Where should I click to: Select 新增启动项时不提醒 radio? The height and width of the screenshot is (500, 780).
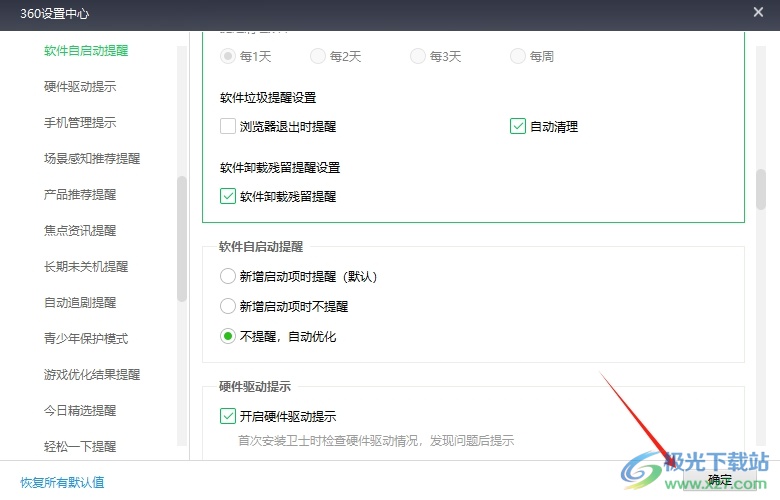coord(228,306)
